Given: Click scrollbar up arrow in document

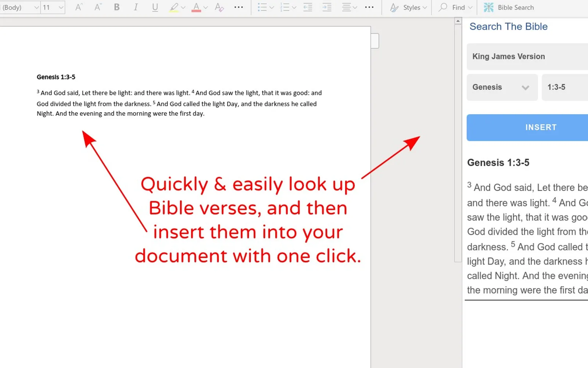Looking at the screenshot, I should [458, 21].
